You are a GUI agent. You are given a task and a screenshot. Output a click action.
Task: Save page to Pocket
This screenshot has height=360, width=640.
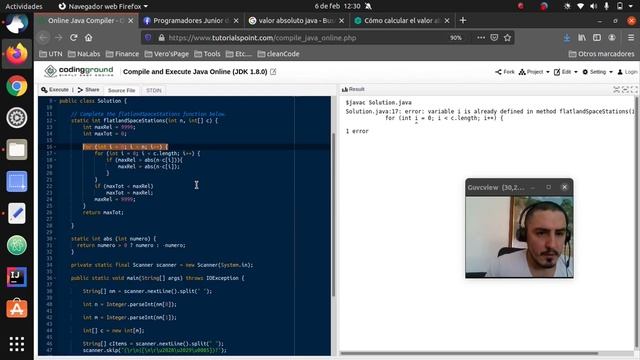point(494,38)
